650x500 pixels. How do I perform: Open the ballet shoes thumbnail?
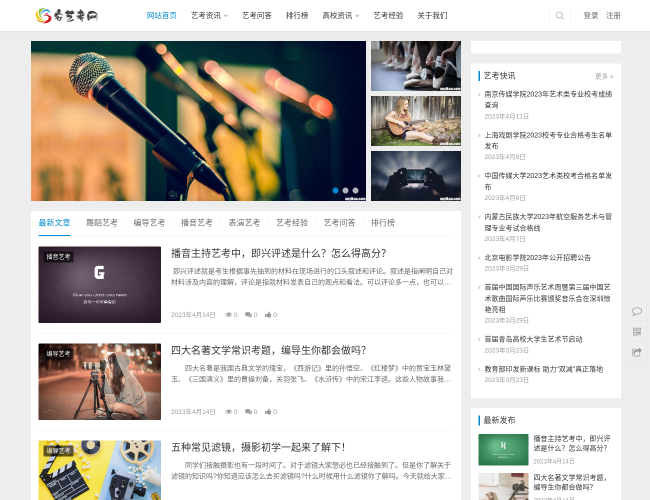click(x=416, y=66)
